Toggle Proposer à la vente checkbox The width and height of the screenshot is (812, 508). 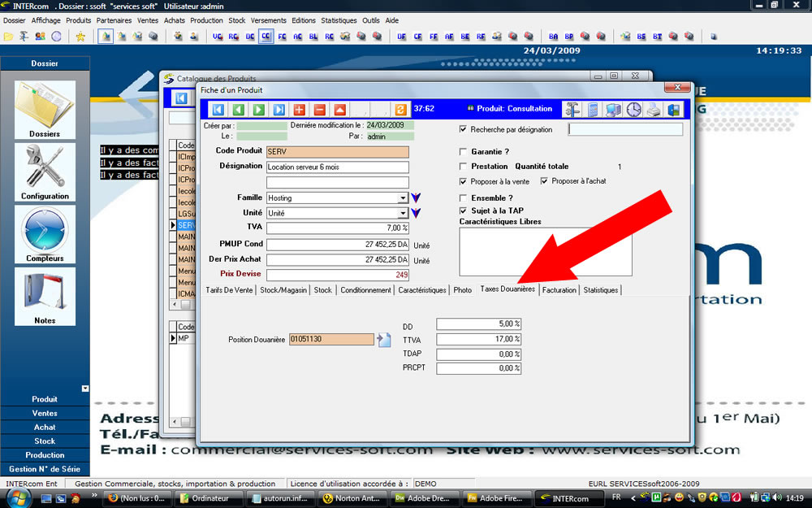(x=463, y=181)
